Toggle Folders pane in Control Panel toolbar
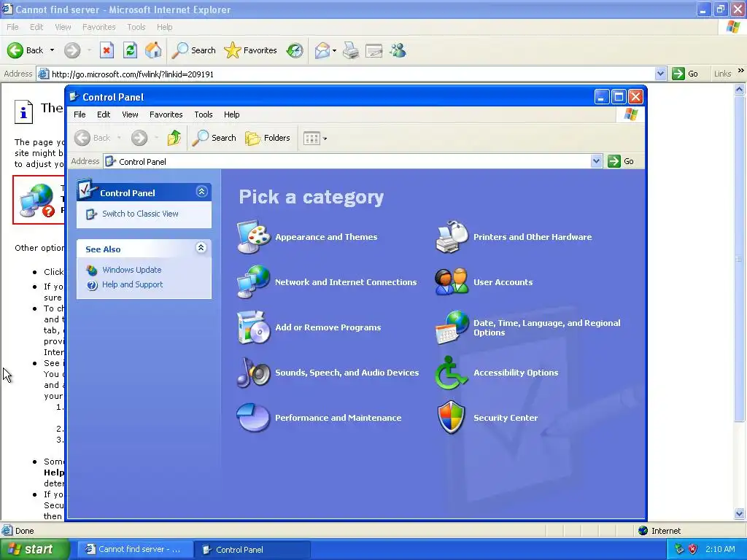This screenshot has height=560, width=747. (268, 138)
